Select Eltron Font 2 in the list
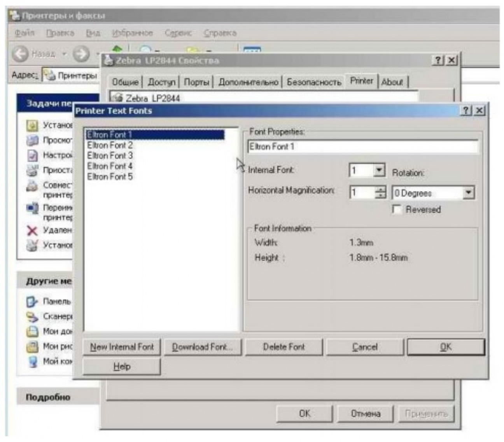Image resolution: width=504 pixels, height=442 pixels. click(110, 145)
